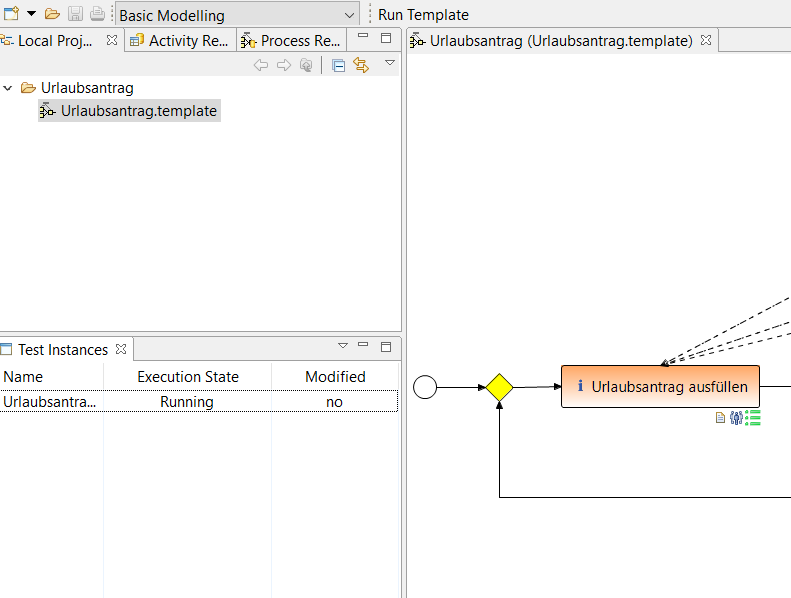
Task: Click the process start event circle
Action: point(425,387)
